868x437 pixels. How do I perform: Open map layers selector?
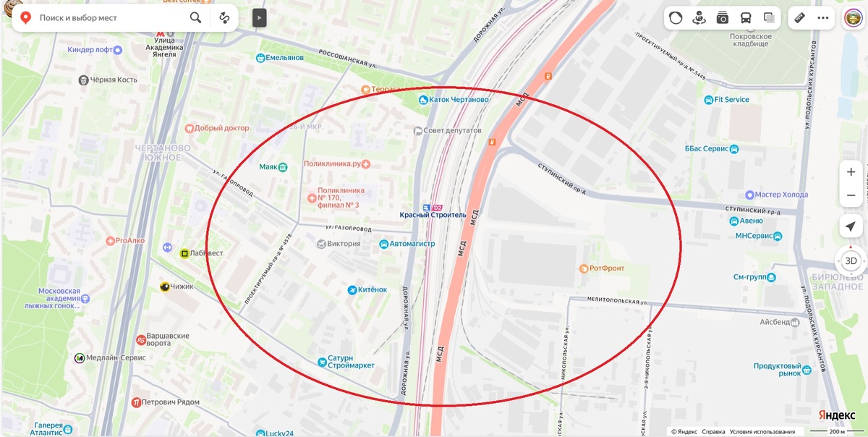(x=768, y=18)
